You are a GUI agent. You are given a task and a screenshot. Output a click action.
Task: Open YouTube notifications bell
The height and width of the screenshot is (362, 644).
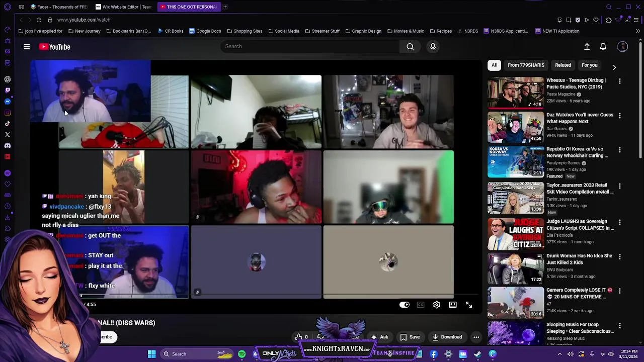point(603,47)
